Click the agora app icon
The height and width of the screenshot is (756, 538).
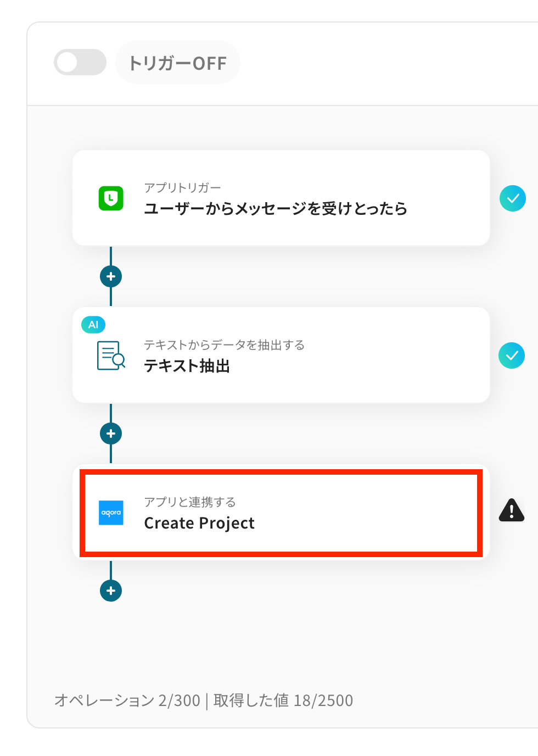[111, 513]
